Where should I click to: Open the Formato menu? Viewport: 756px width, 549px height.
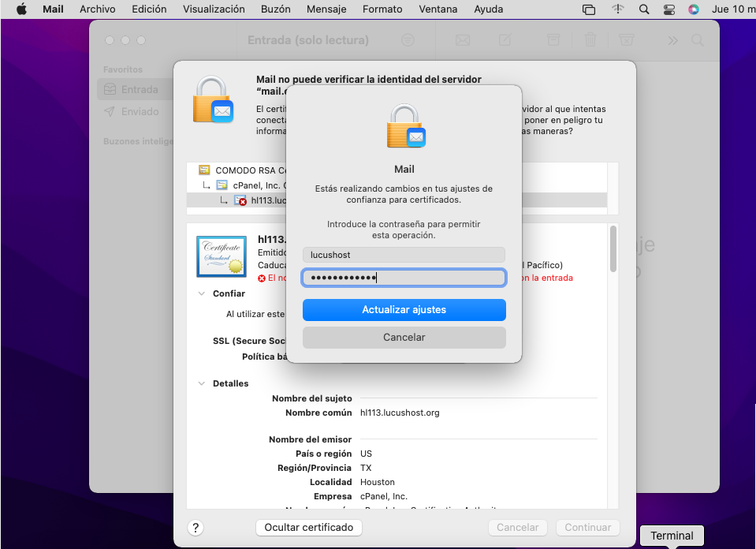[x=382, y=9]
